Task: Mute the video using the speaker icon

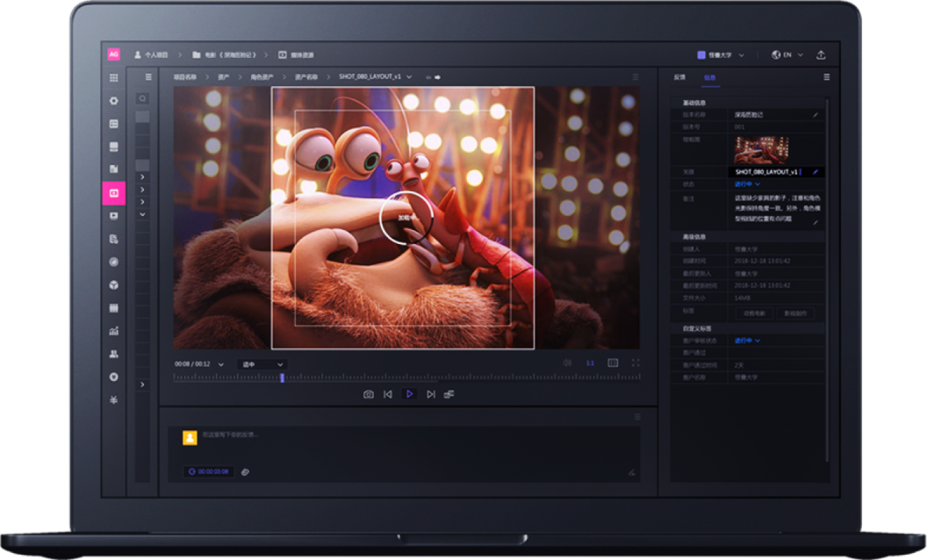Action: [567, 363]
